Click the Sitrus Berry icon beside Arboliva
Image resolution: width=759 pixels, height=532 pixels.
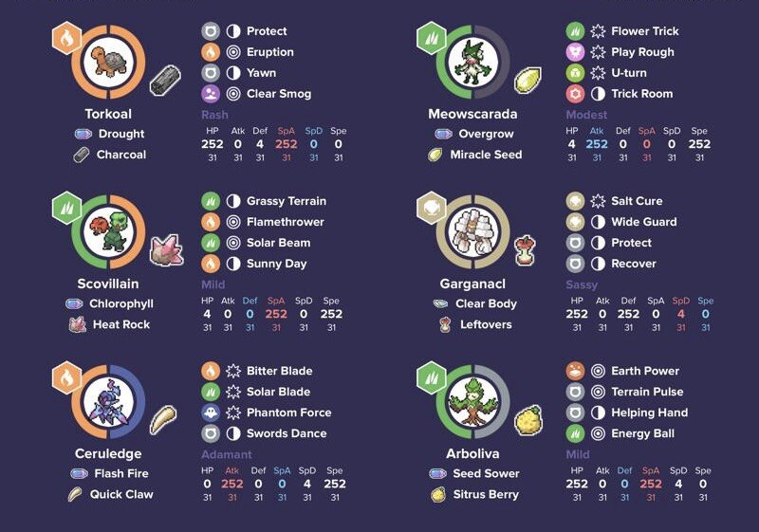click(528, 420)
